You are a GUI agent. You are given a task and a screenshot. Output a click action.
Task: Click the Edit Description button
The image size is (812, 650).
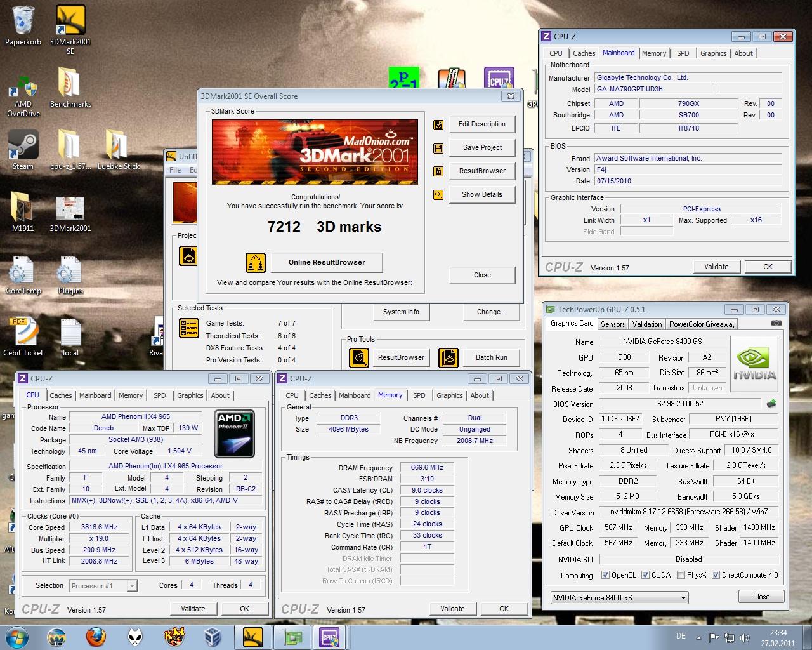(482, 124)
